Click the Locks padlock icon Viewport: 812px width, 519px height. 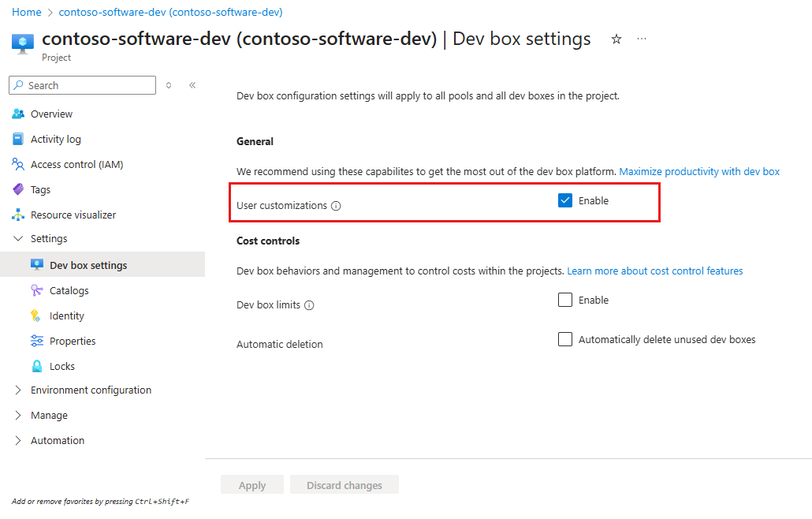coord(37,366)
